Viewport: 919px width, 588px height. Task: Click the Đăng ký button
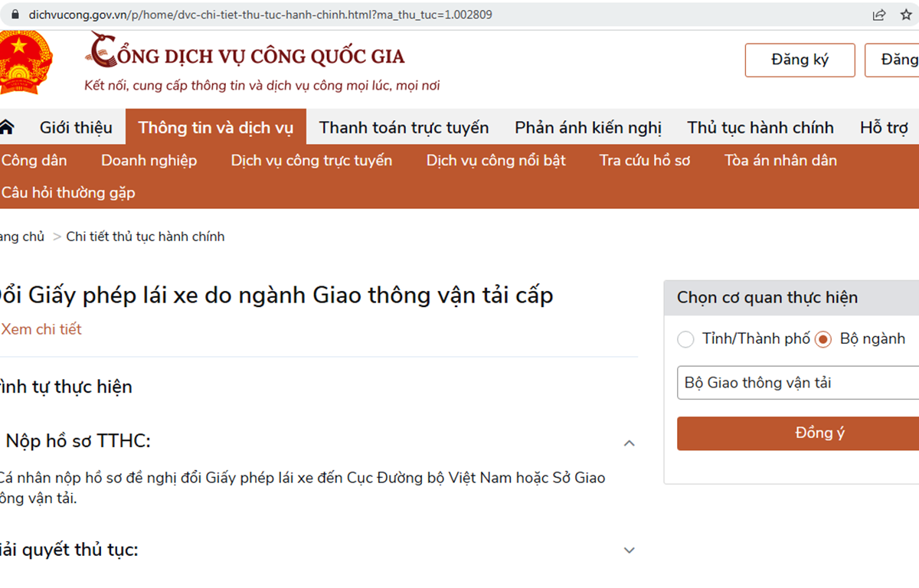click(x=800, y=60)
